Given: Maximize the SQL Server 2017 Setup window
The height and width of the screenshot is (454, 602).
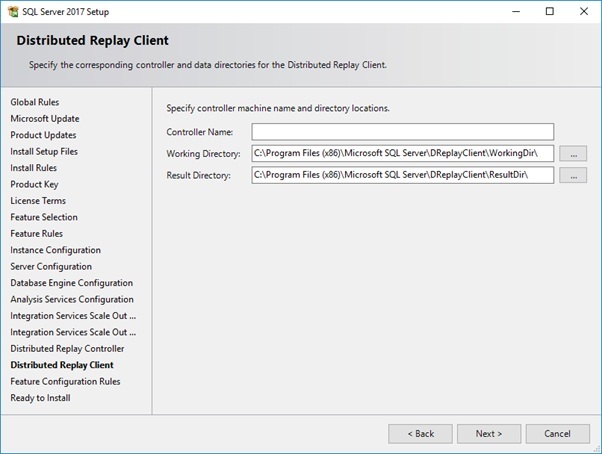Looking at the screenshot, I should [x=550, y=12].
